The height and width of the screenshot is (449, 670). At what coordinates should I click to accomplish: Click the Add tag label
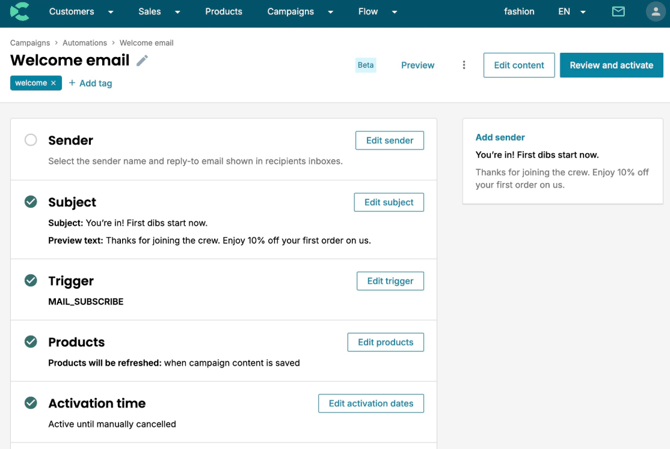click(x=96, y=83)
